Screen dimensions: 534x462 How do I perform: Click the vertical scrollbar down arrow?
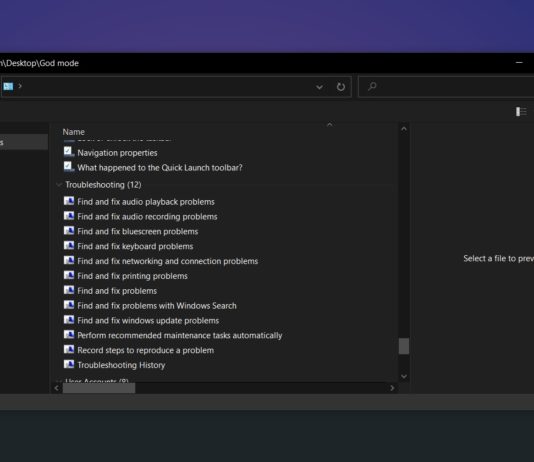(404, 376)
